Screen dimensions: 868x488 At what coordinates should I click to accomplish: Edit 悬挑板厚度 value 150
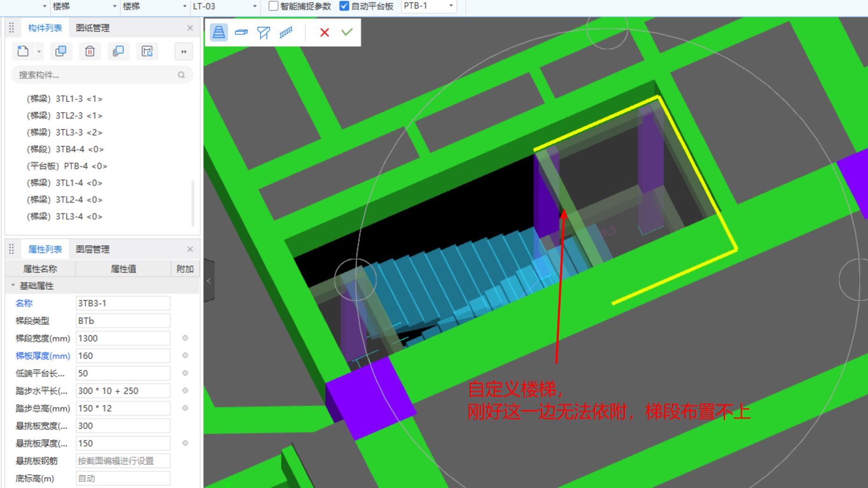123,443
